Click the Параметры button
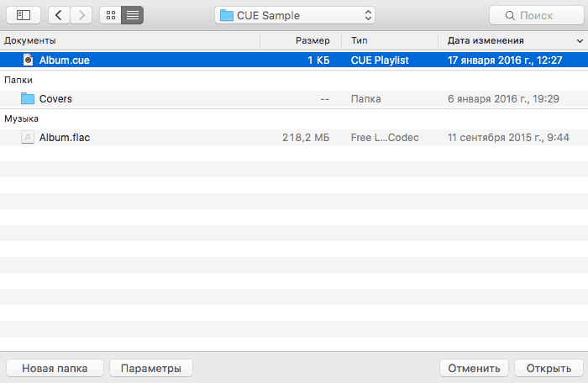Image resolution: width=588 pixels, height=383 pixels. point(151,368)
